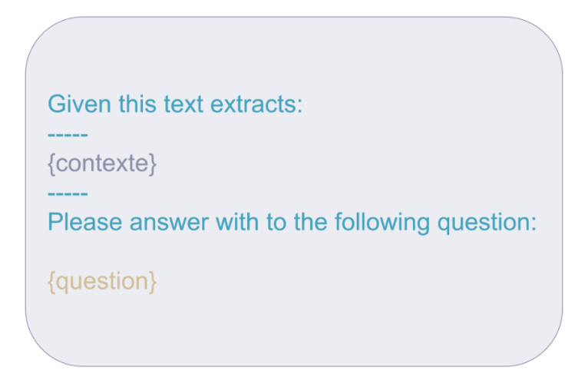Viewport: 588px width, 384px height.
Task: Click the word "Please"
Action: point(84,222)
